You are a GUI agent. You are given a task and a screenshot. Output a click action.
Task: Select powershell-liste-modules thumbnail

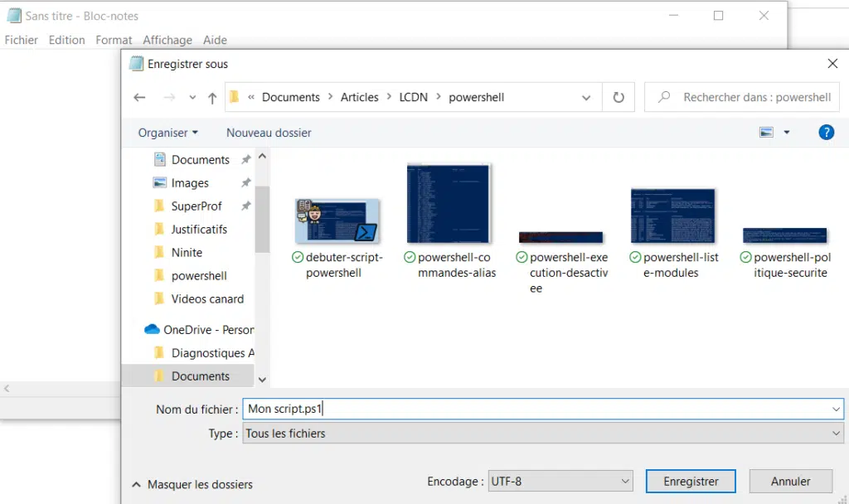672,216
